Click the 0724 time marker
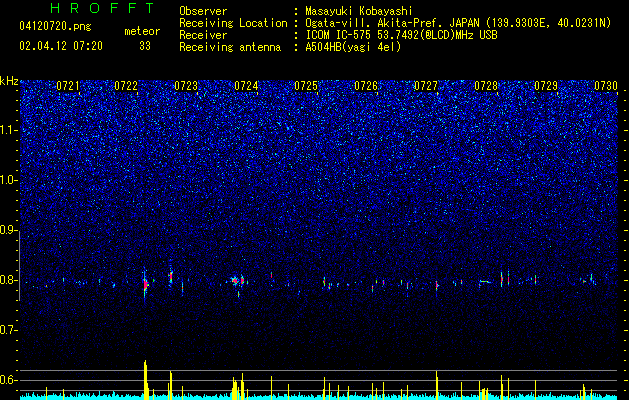This screenshot has height=400, width=629. (246, 86)
